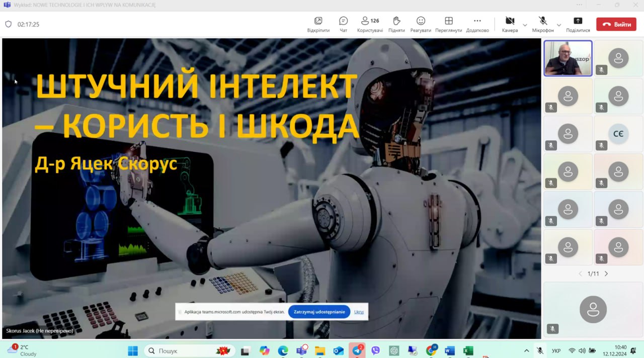Open the view layout (Переглянути) options
644x358 pixels.
click(x=448, y=24)
